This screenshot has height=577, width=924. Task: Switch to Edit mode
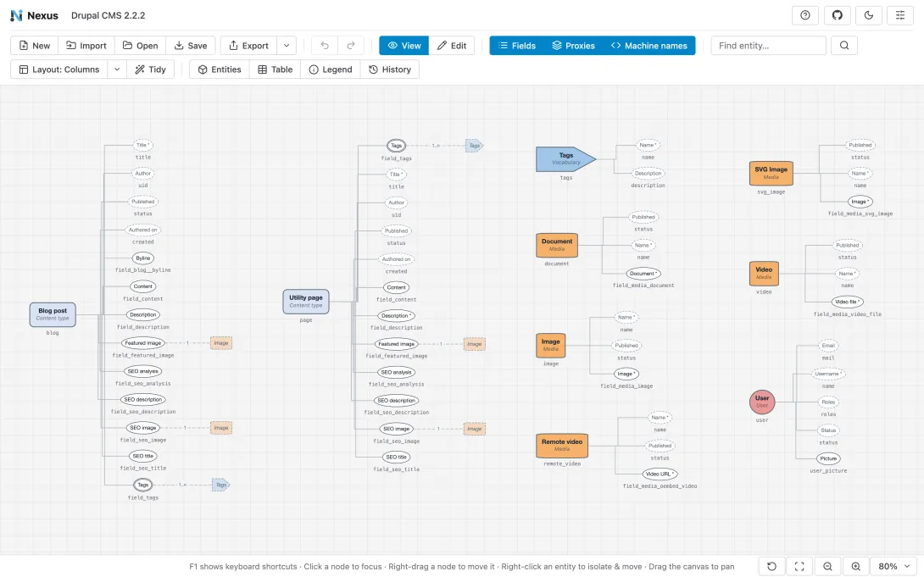[x=452, y=46]
